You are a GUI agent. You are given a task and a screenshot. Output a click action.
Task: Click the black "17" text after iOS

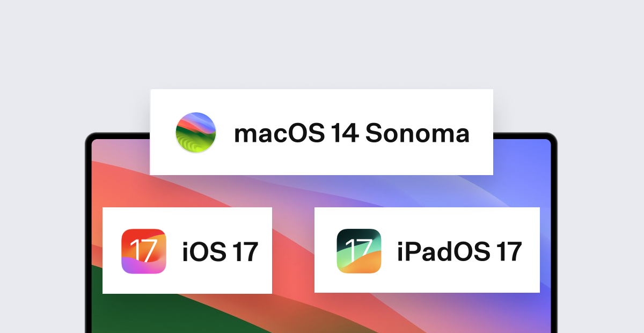pos(246,251)
